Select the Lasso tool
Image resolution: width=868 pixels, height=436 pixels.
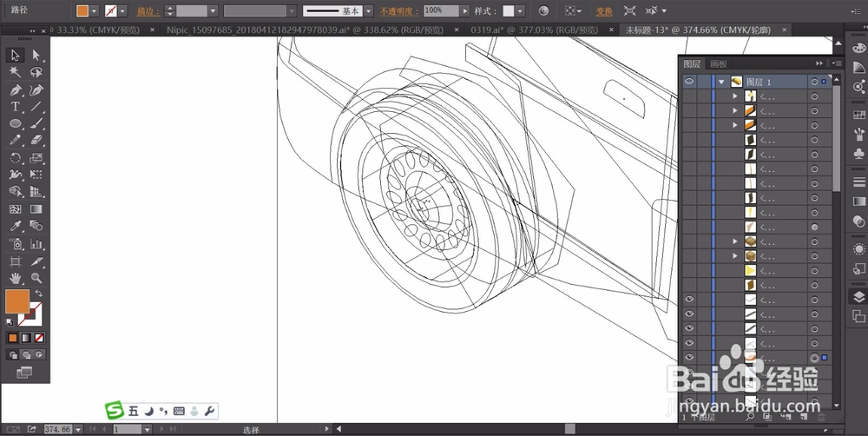36,72
